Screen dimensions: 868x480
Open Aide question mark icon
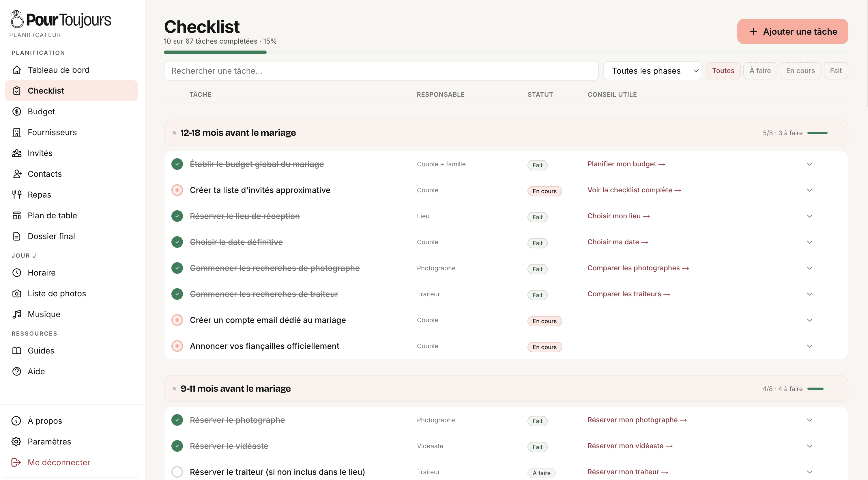point(16,371)
